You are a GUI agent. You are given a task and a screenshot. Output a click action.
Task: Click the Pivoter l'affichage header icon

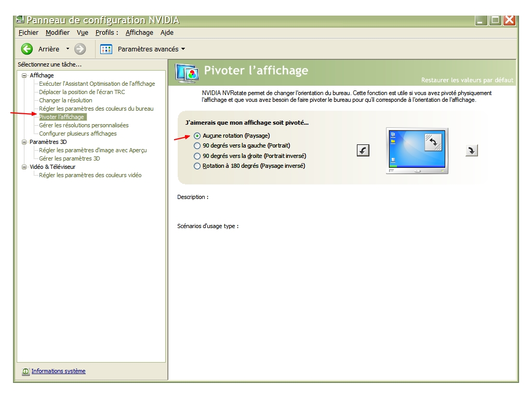(187, 73)
